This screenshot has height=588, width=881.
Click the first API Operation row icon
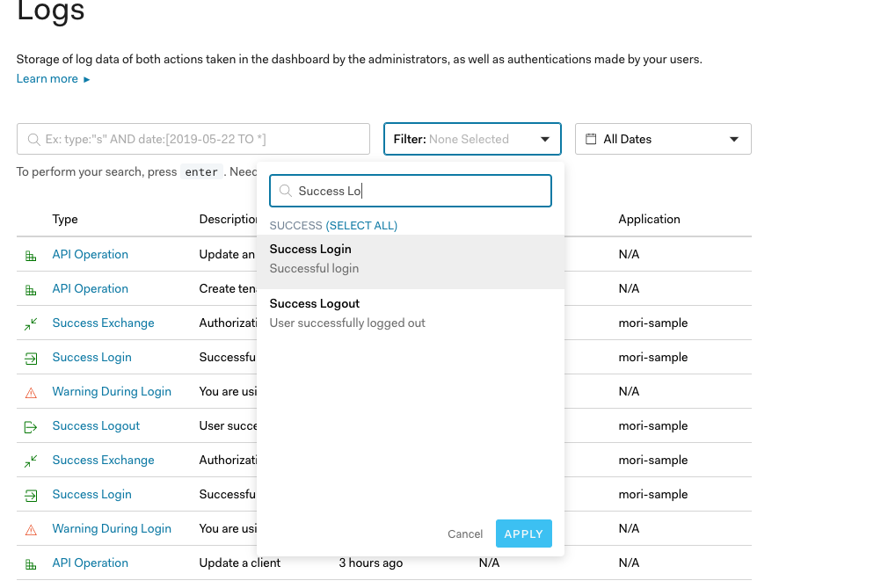pyautogui.click(x=31, y=256)
